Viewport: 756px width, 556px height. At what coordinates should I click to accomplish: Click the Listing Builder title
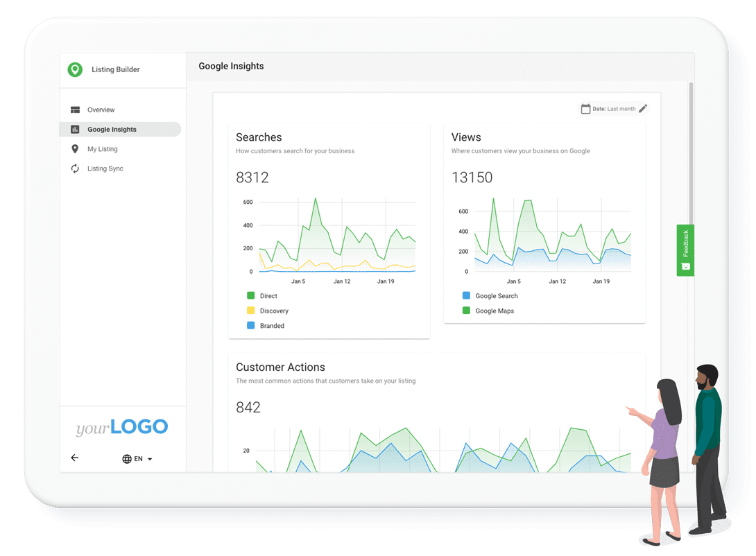[x=116, y=69]
